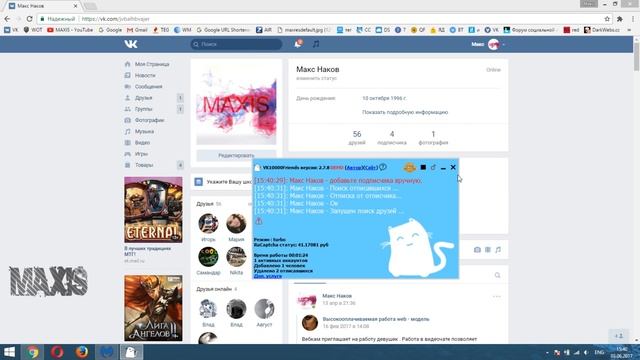Focus the VK search field
Image resolution: width=640 pixels, height=360 pixels.
pyautogui.click(x=236, y=44)
